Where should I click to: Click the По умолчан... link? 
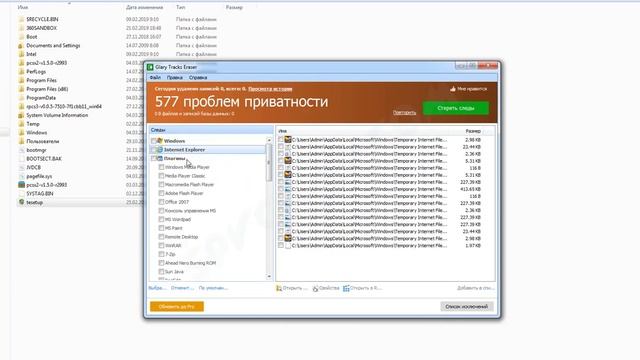[x=213, y=288]
